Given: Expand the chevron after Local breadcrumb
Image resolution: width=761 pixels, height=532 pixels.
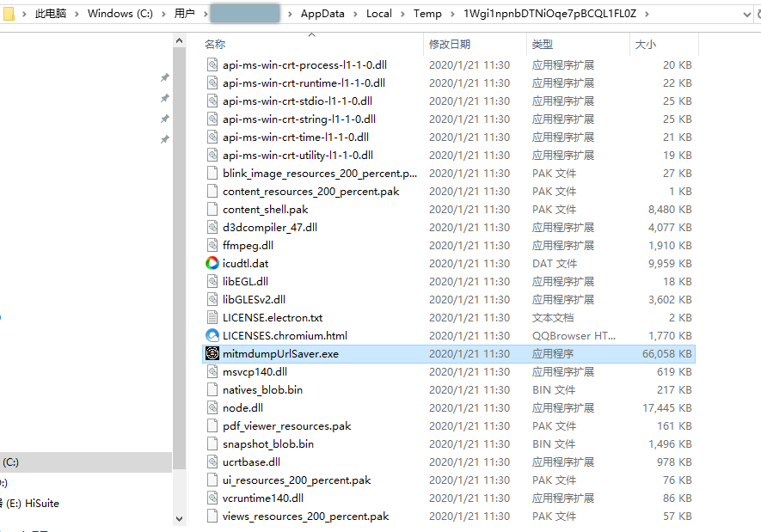Looking at the screenshot, I should tap(402, 14).
